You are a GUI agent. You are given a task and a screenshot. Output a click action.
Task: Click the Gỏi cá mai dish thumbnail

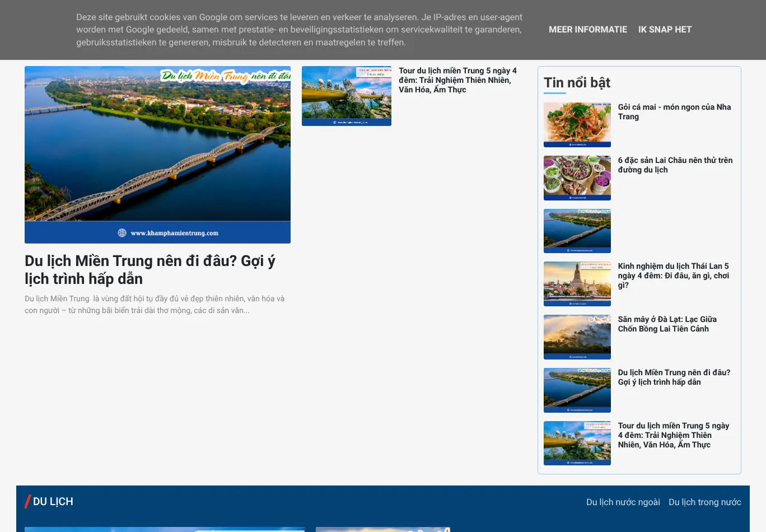click(x=577, y=124)
